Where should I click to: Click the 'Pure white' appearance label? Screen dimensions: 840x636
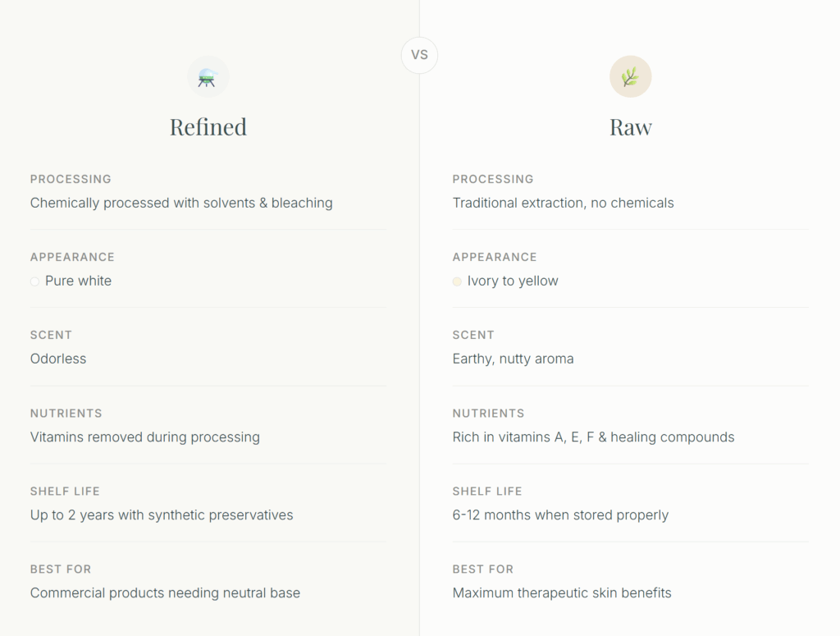click(78, 281)
